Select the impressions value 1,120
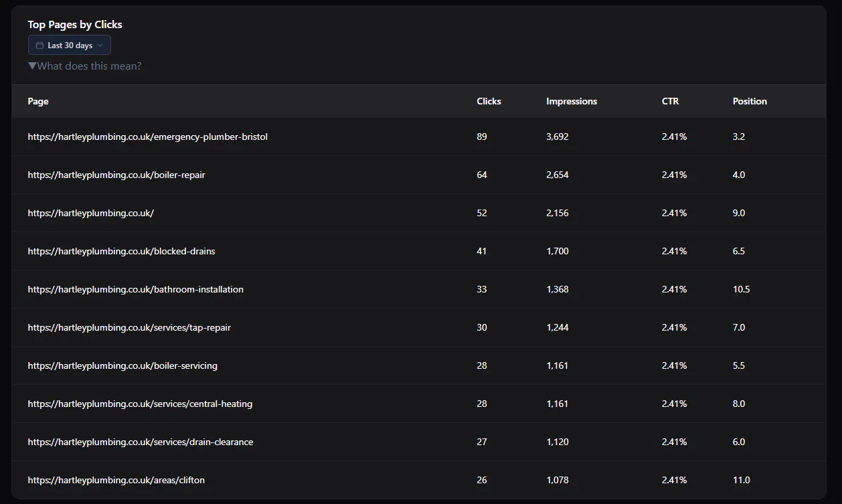 (x=558, y=442)
